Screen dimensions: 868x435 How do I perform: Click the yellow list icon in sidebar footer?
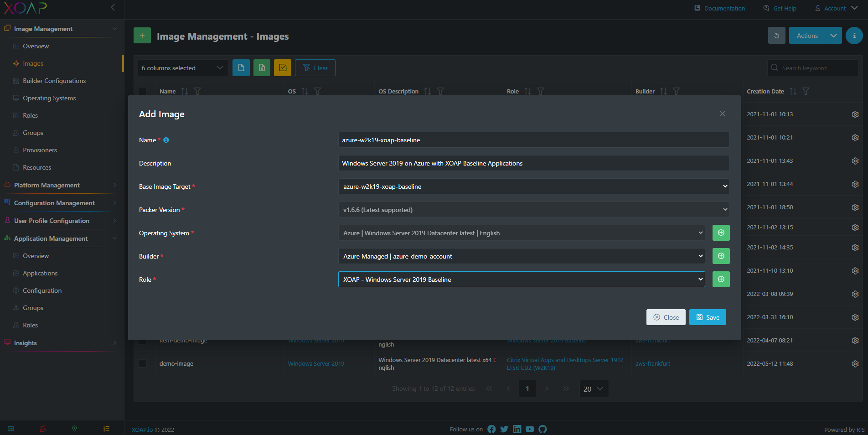[106, 429]
